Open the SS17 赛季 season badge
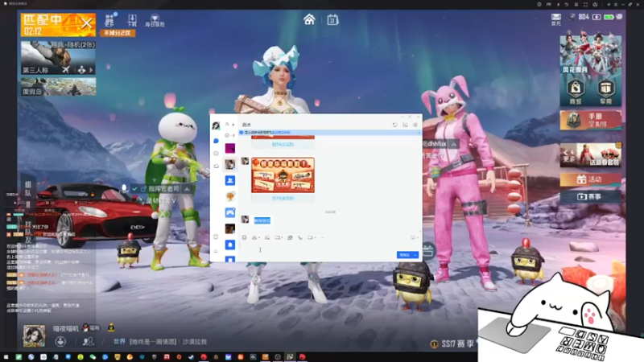The width and height of the screenshot is (644, 362). [452, 344]
